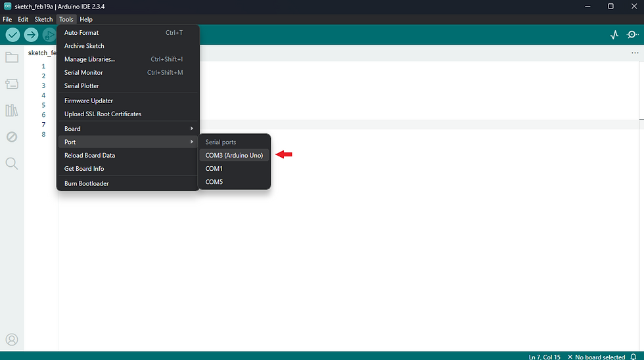Screen dimensions: 644x360
Task: Close the open Tools menu
Action: point(66,19)
